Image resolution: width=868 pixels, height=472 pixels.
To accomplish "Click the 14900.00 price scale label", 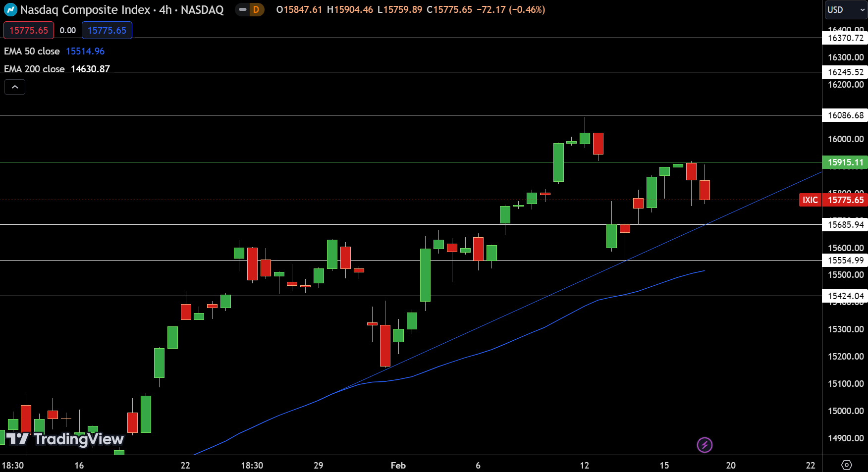I will (846, 438).
